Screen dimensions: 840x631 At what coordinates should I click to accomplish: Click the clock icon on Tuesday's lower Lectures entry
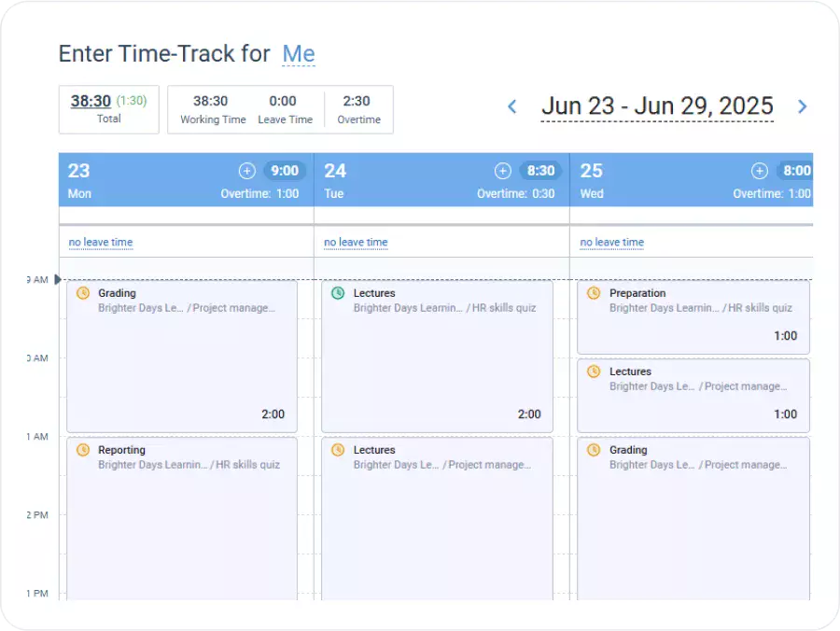point(338,449)
